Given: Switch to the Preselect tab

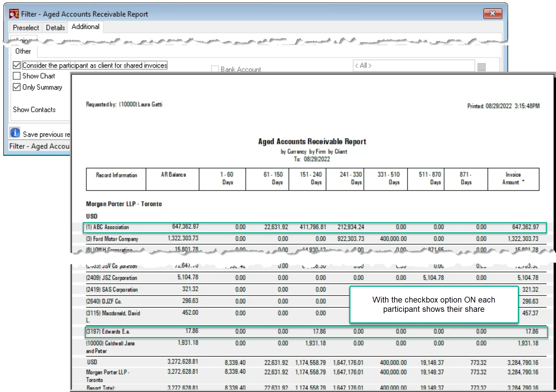Looking at the screenshot, I should coord(26,28).
